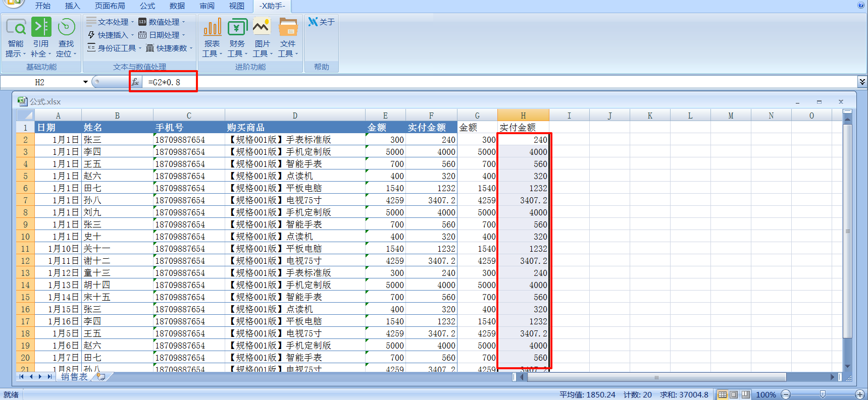
Task: Go to last sheet navigation arrow
Action: pyautogui.click(x=49, y=377)
